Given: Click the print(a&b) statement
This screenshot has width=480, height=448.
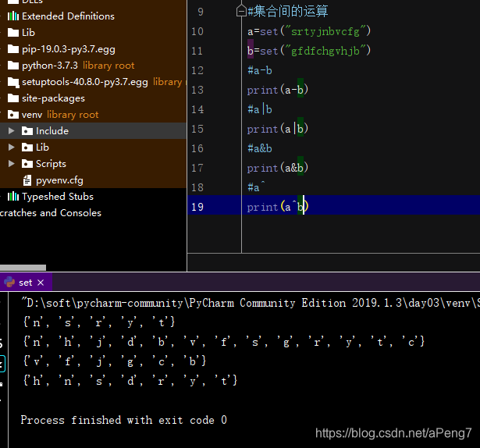Looking at the screenshot, I should [x=278, y=168].
